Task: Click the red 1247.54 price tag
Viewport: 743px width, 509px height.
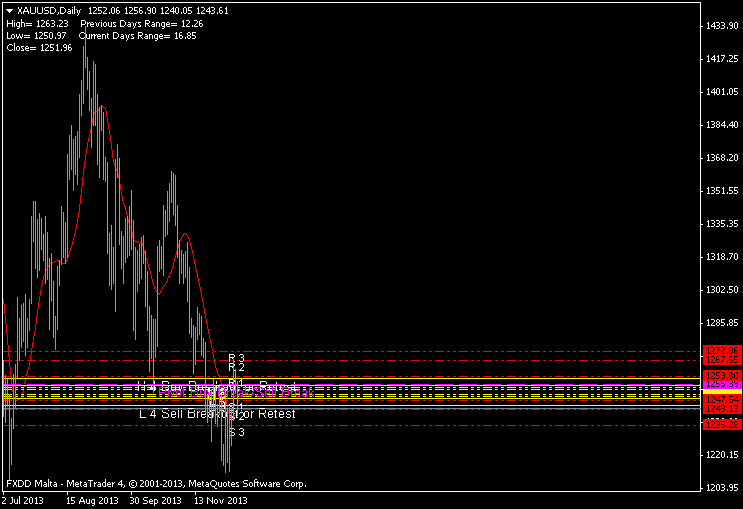Action: (x=721, y=400)
